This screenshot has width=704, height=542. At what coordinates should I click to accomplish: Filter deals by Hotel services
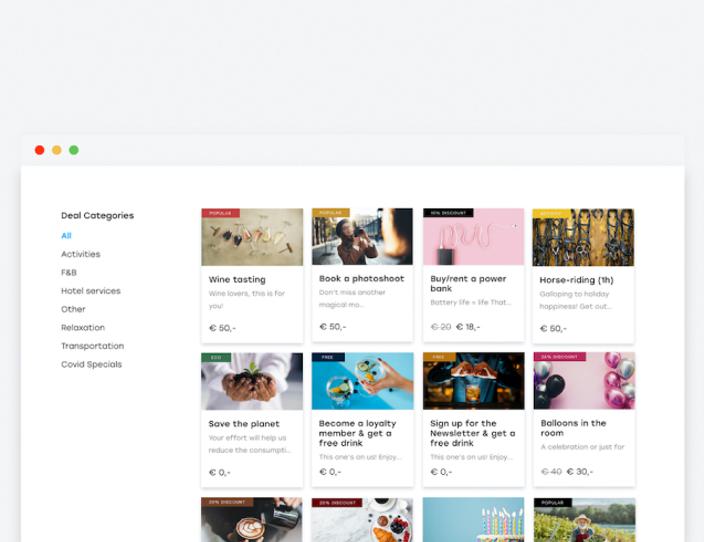click(90, 291)
